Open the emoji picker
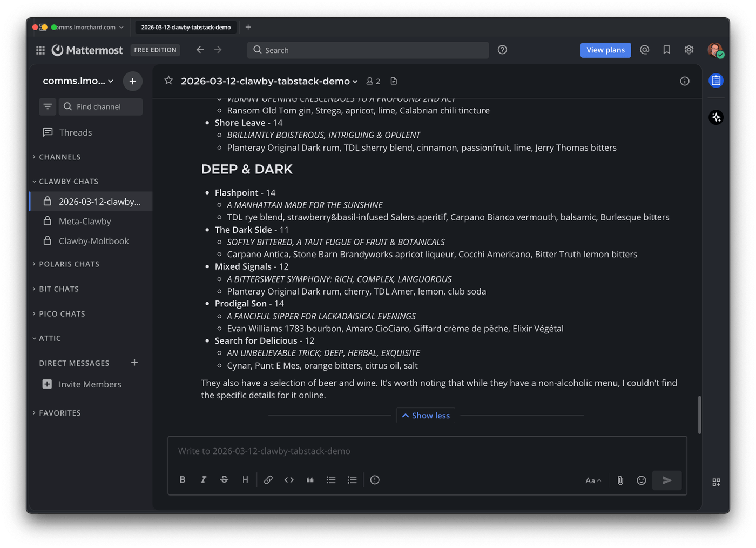 641,480
